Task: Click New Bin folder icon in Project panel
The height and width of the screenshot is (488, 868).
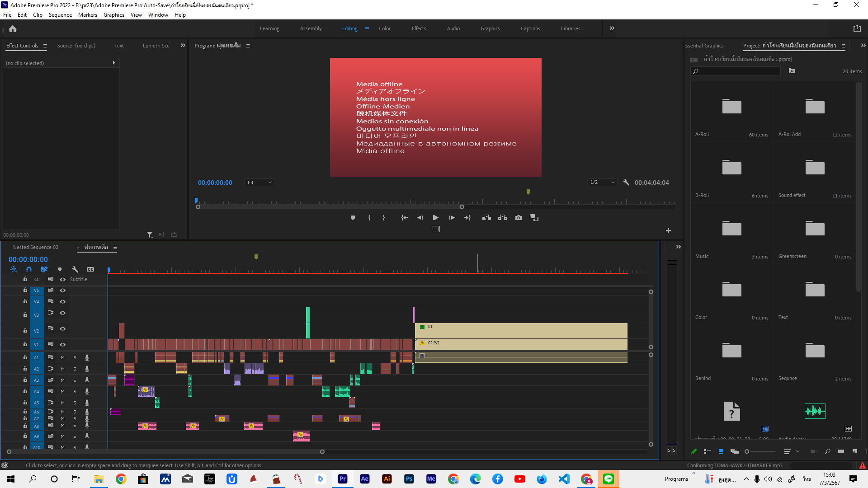Action: point(841,451)
